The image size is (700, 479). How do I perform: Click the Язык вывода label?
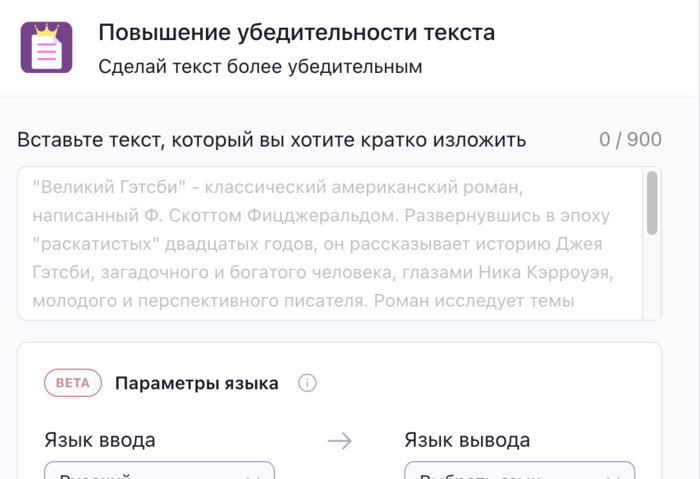(467, 440)
